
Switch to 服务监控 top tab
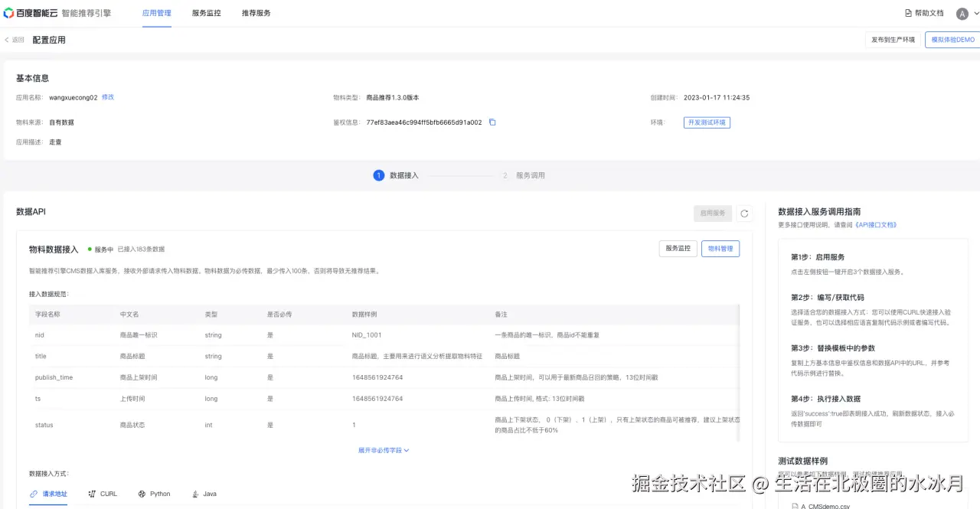(207, 13)
